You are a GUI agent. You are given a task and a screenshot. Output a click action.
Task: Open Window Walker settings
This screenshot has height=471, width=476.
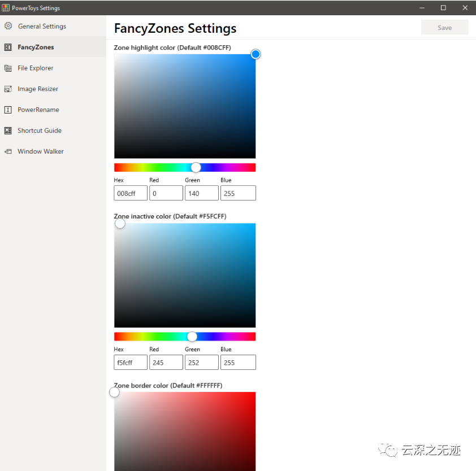(x=53, y=151)
